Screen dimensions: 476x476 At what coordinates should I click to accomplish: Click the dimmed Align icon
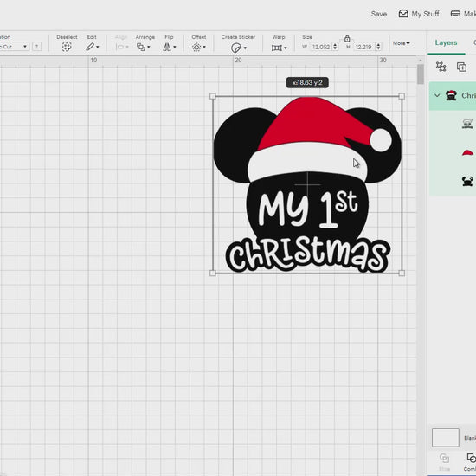click(x=120, y=47)
